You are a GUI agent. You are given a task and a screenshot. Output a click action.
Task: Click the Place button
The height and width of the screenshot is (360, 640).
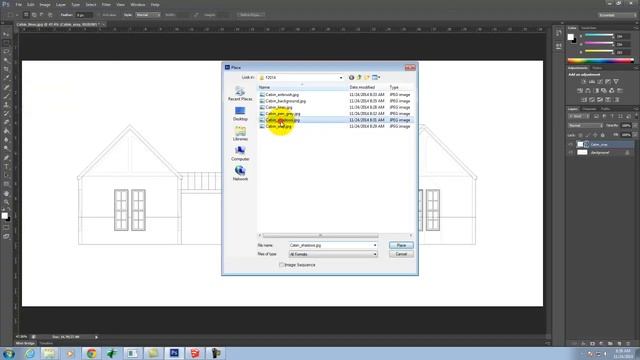coord(401,245)
